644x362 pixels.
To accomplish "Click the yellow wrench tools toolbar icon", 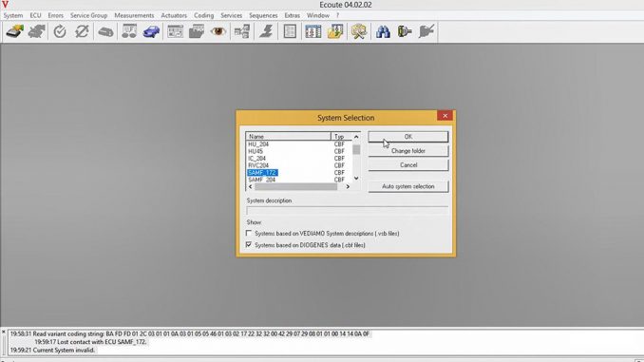I will pos(358,31).
